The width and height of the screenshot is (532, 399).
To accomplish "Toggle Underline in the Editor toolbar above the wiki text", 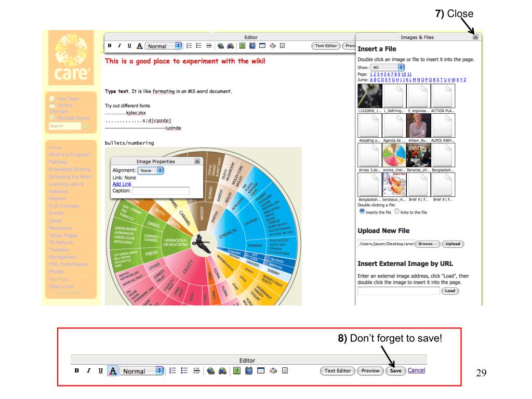I will coord(129,46).
